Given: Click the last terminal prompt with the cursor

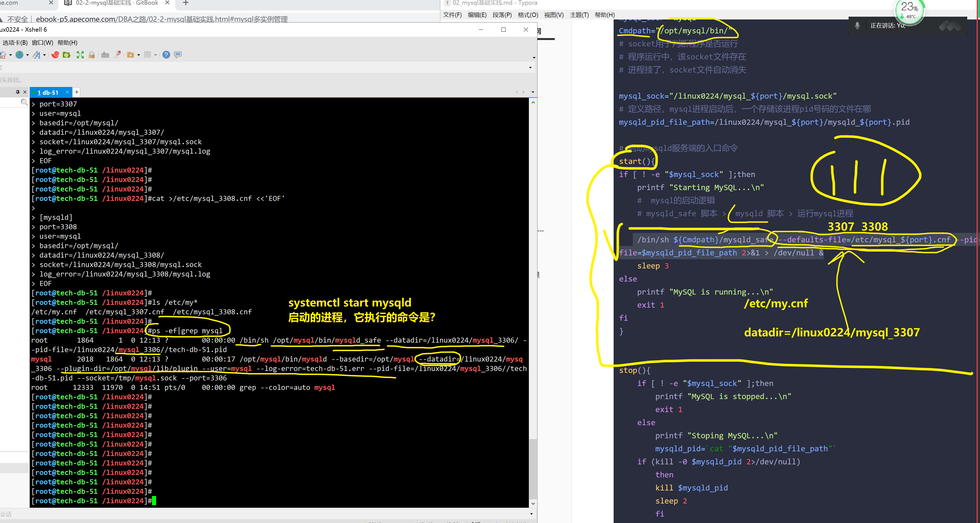Looking at the screenshot, I should pyautogui.click(x=94, y=501).
